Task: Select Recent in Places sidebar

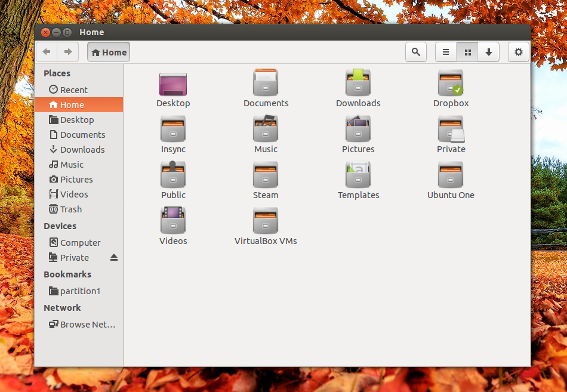Action: pos(79,89)
